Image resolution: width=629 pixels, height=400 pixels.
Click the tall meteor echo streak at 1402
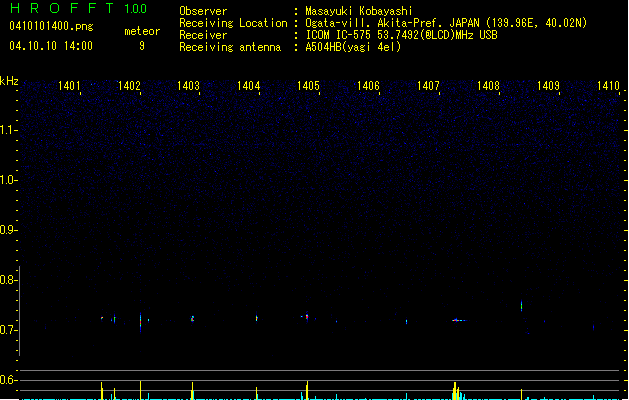pos(140,322)
